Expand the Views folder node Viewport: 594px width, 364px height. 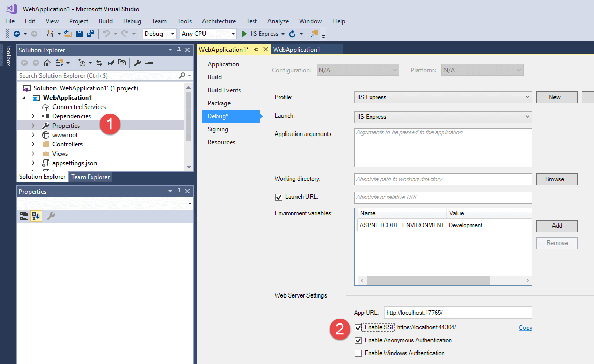click(x=33, y=153)
